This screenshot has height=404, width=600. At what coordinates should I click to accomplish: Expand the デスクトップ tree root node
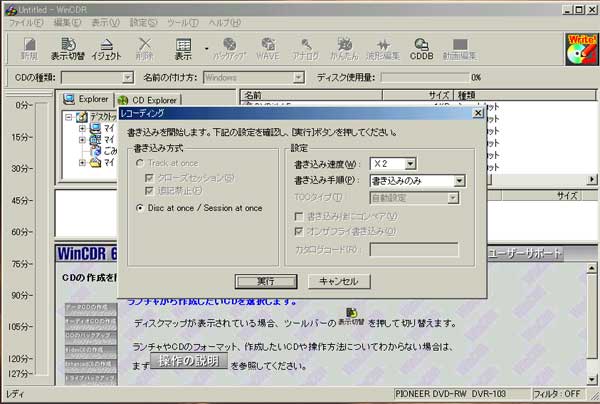click(68, 117)
